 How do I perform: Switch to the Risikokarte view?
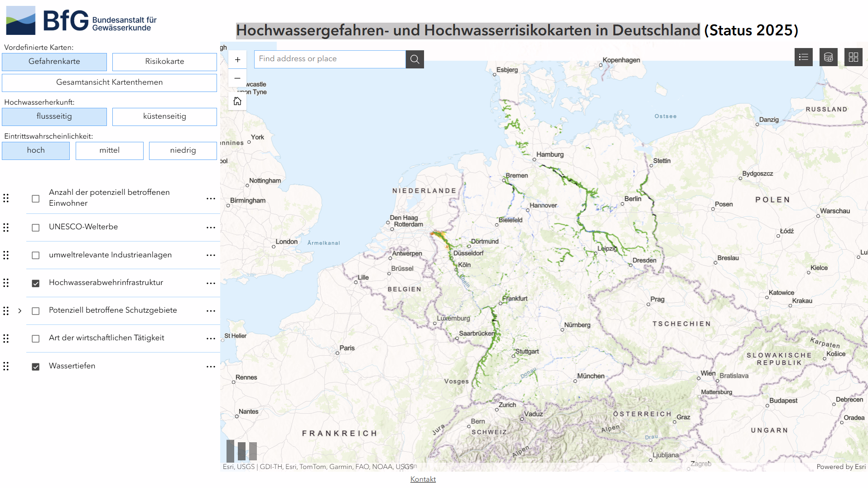tap(164, 61)
